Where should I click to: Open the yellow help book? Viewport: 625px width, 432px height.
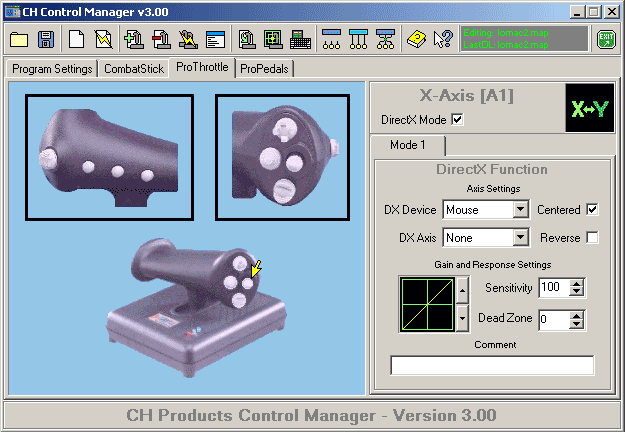coord(416,39)
